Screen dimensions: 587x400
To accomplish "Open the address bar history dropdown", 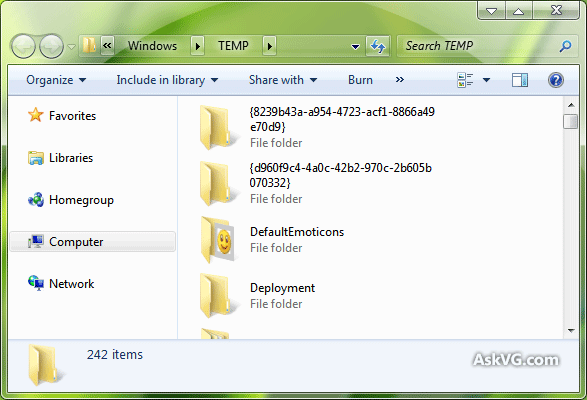I will [355, 46].
